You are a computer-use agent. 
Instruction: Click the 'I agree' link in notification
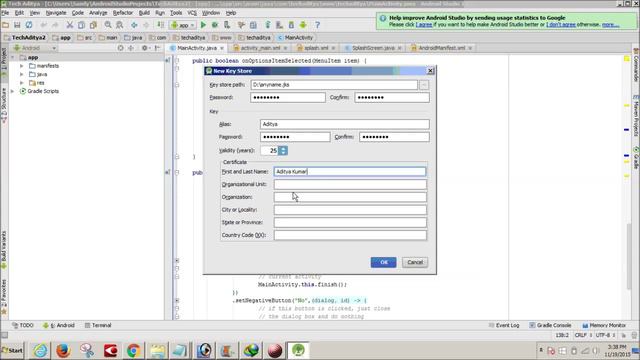click(x=424, y=25)
